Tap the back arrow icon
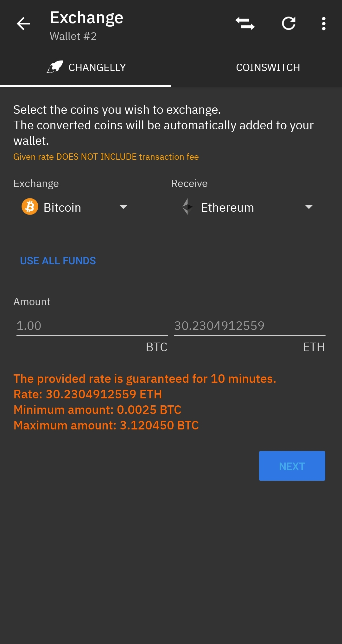Screen dimensions: 342x644 (23, 24)
